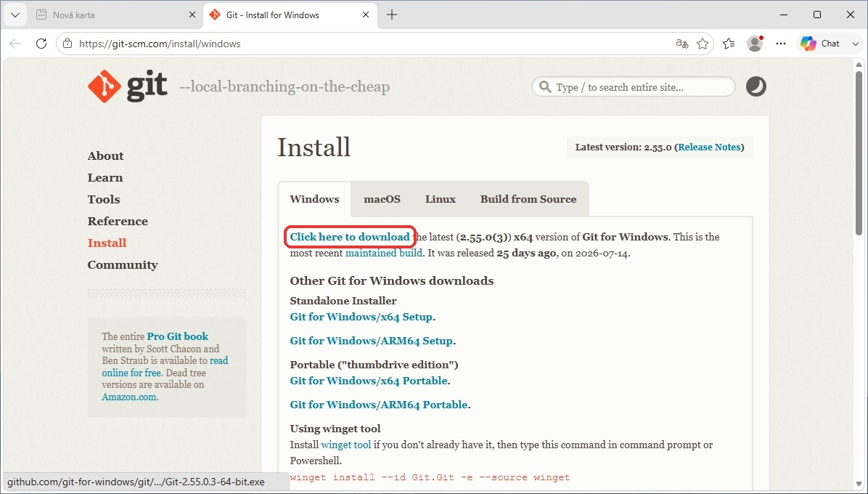
Task: Click the '--local-branching-on-the-cheap' tagline
Action: pyautogui.click(x=284, y=87)
